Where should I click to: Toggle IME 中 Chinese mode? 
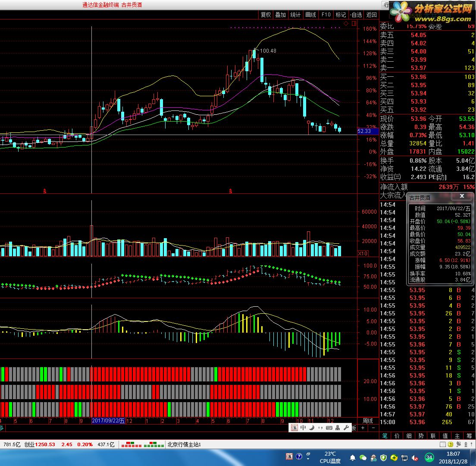[303, 428]
